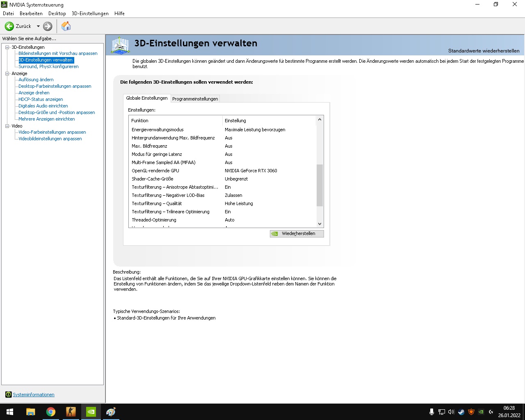Viewport: 525px width, 420px height.
Task: Open Videobildeinstellungen anpassen
Action: (50, 139)
